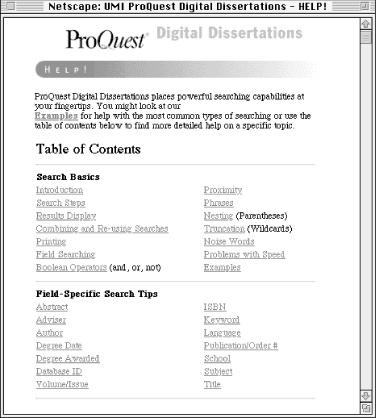Open the Keyword field tips link
This screenshot has width=377, height=418.
222,320
